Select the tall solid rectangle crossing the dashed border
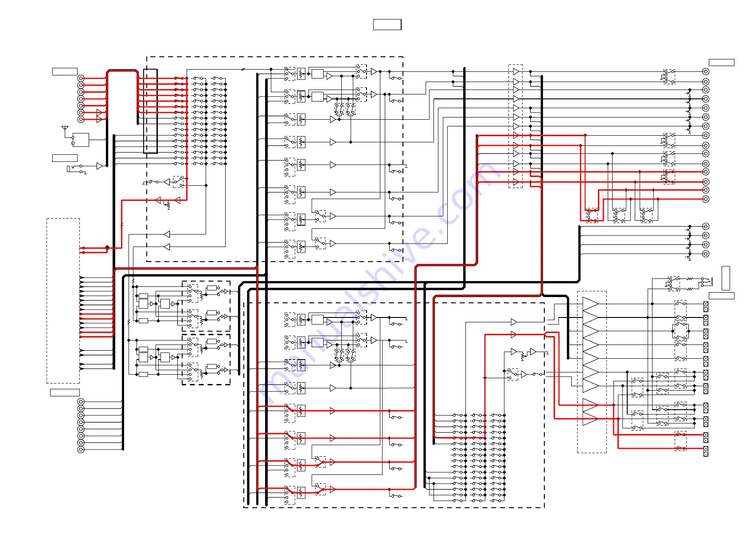Viewport: 754px width, 560px height. pos(150,111)
